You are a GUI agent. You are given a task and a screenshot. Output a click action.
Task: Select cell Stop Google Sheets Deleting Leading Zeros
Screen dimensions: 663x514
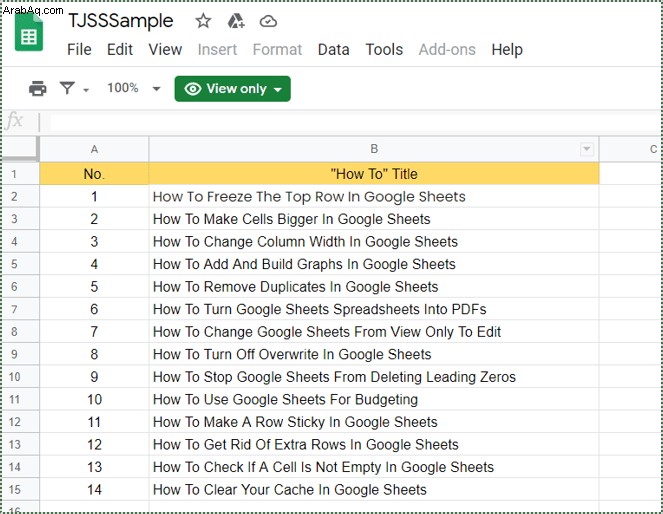click(x=374, y=377)
